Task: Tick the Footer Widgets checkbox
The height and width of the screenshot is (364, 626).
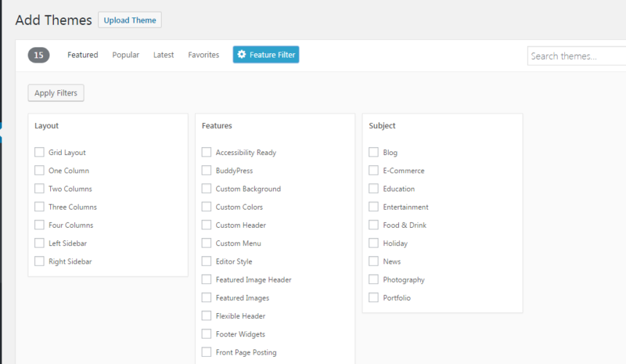Action: (x=207, y=334)
